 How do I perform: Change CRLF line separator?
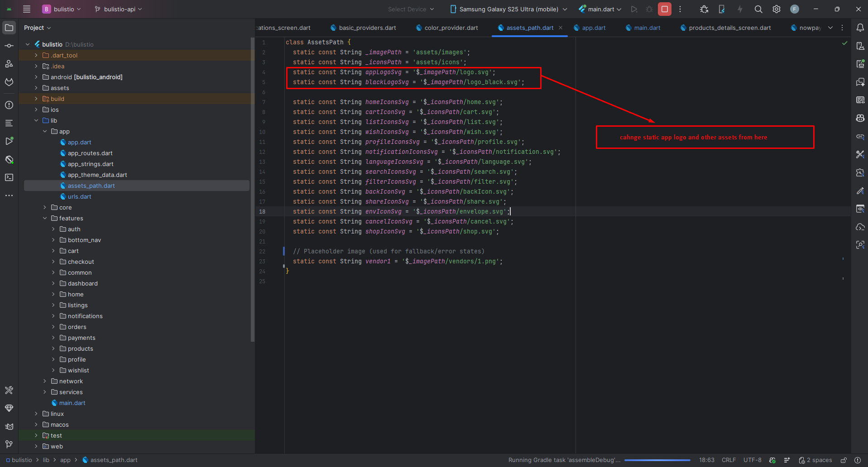point(729,460)
